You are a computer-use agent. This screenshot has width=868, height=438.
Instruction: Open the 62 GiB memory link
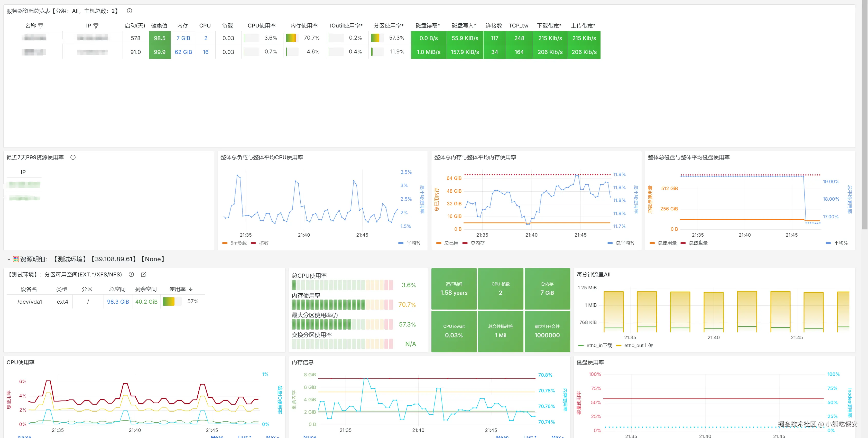click(183, 52)
